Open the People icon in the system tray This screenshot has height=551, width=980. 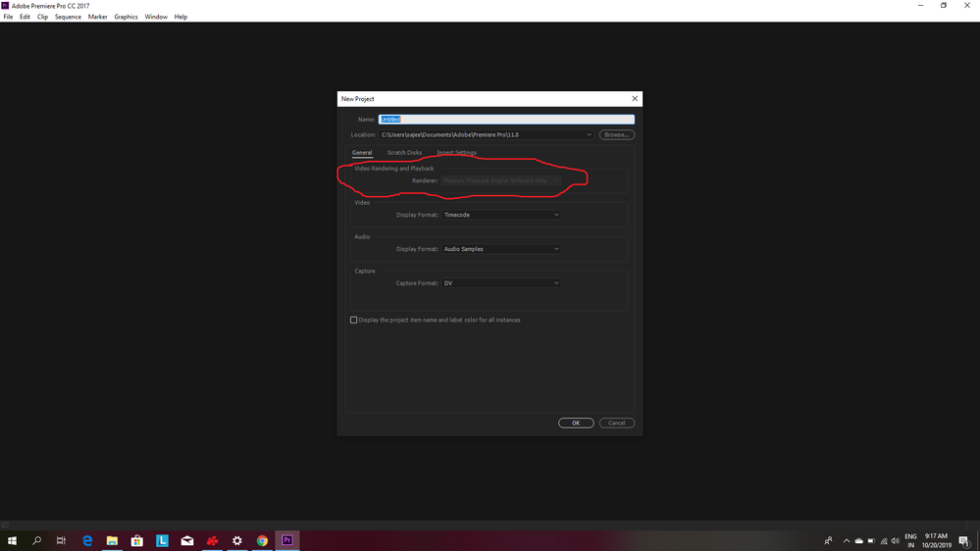828,540
